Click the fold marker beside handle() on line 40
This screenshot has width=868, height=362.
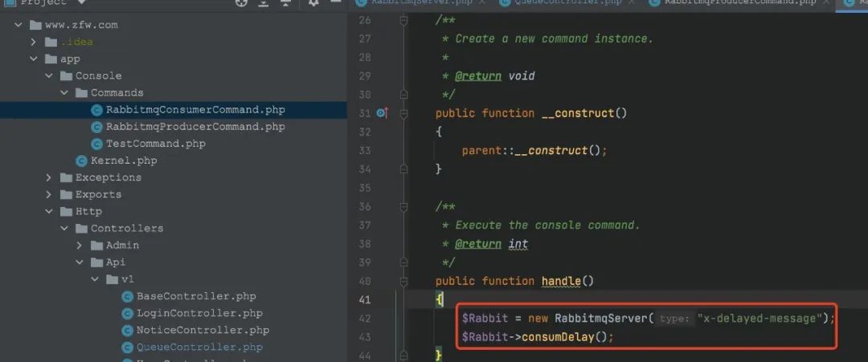[404, 281]
